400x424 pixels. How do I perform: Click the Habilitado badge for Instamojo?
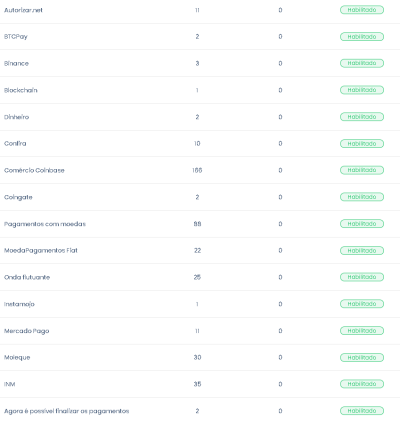pyautogui.click(x=362, y=304)
